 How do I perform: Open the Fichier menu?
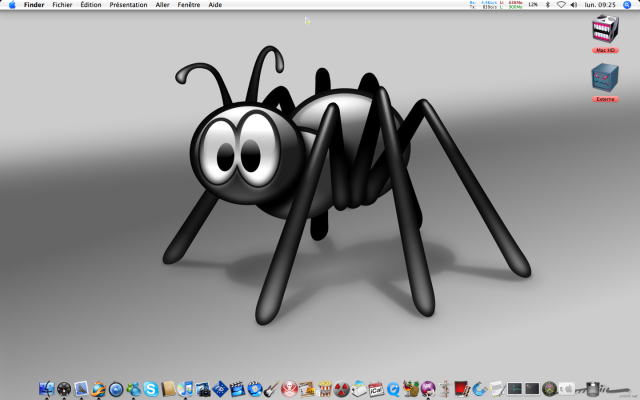coord(62,5)
